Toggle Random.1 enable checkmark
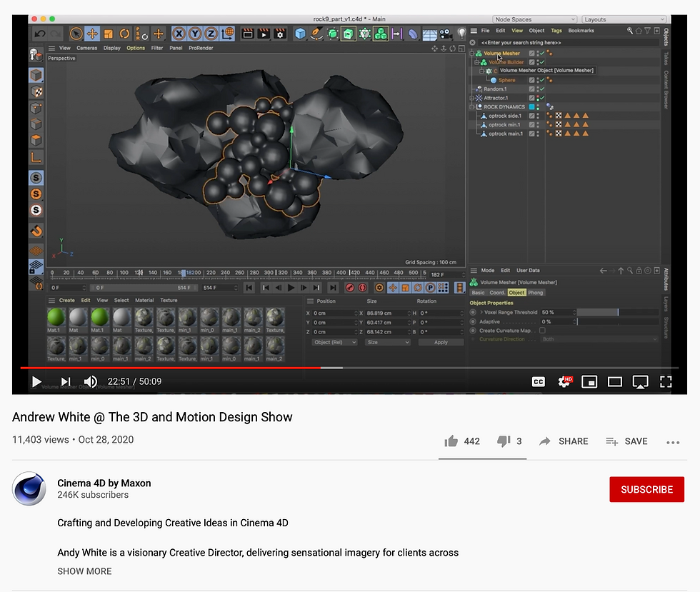 pyautogui.click(x=542, y=89)
